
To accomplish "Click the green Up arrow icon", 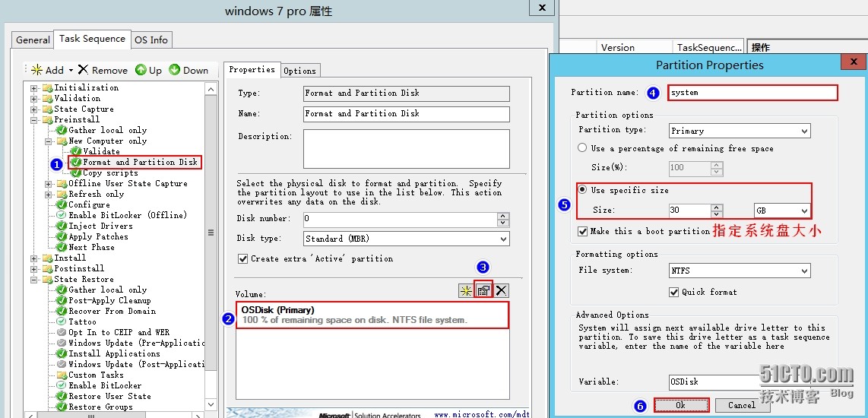I will tap(141, 70).
